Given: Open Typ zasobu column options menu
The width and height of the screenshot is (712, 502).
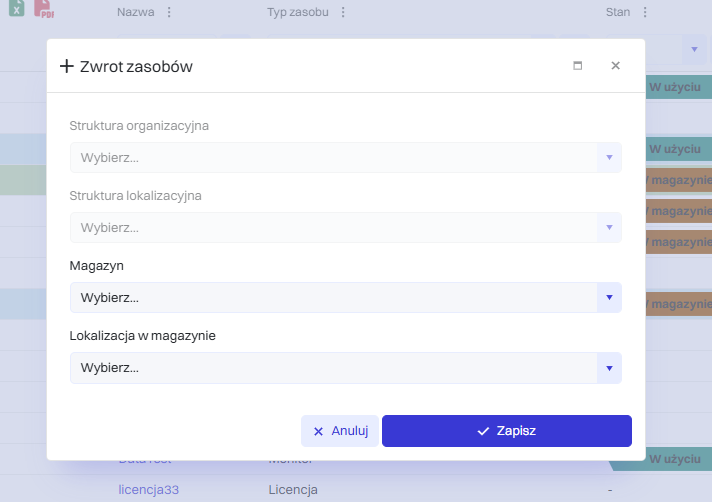Looking at the screenshot, I should 343,12.
